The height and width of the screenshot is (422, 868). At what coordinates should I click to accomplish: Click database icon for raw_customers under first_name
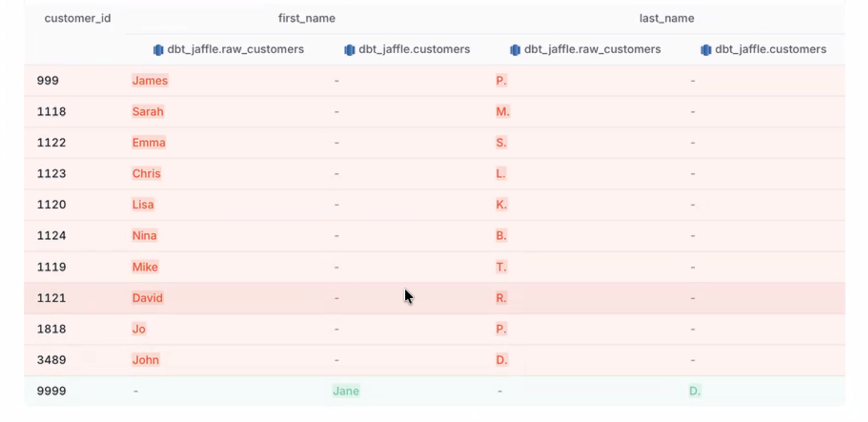pos(158,50)
